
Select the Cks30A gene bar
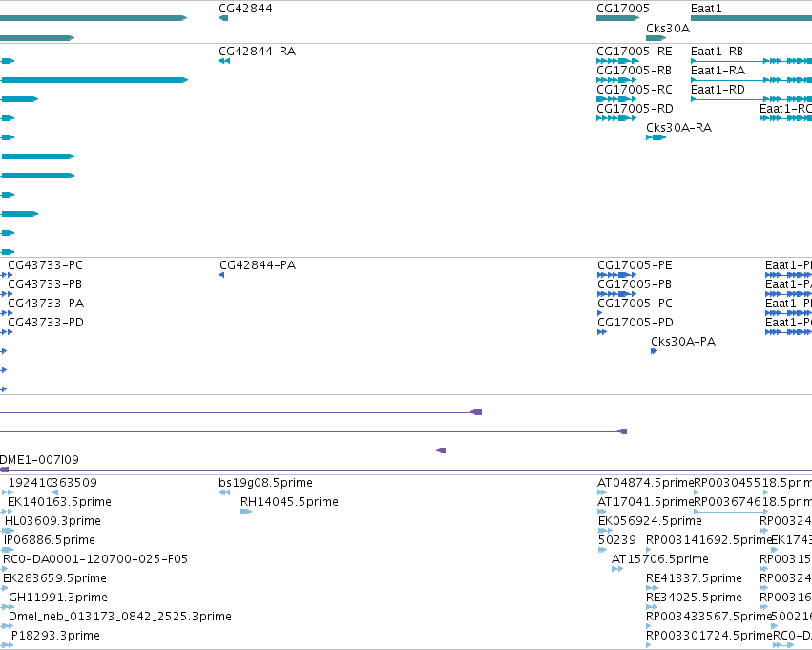click(x=656, y=38)
